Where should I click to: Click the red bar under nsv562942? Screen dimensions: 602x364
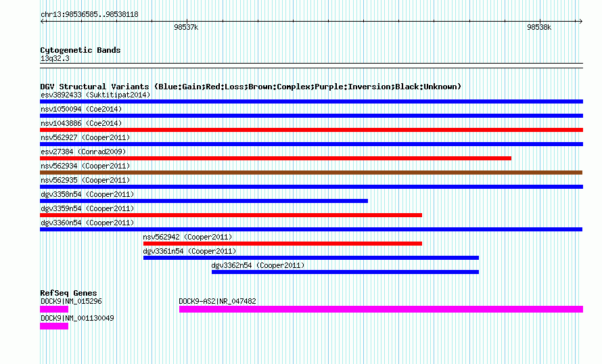pyautogui.click(x=283, y=244)
